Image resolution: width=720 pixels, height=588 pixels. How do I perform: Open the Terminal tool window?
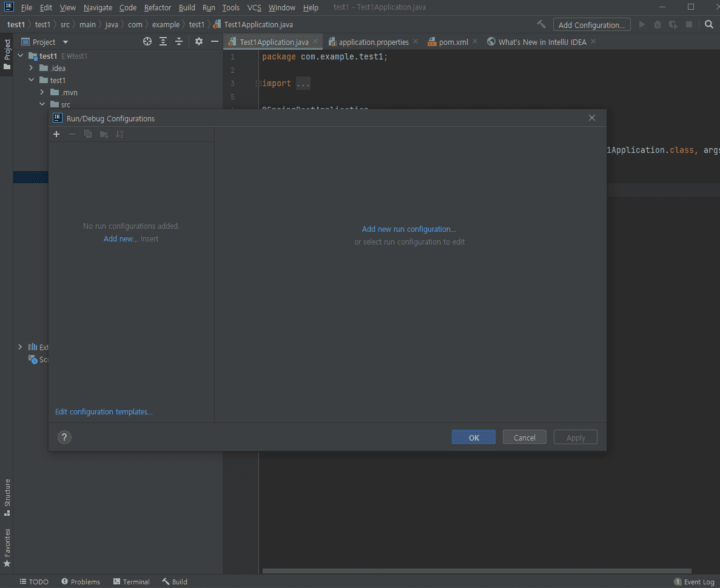(x=132, y=581)
